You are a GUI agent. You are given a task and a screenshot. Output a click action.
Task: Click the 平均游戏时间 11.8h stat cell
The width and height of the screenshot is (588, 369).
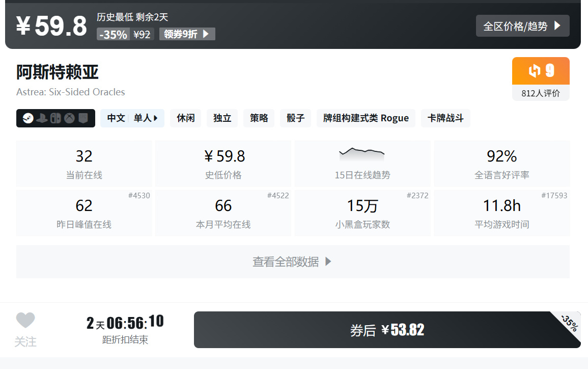click(x=502, y=213)
